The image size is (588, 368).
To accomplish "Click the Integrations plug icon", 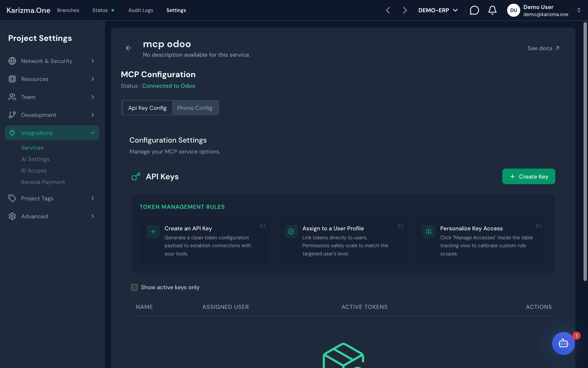I will coord(12,133).
